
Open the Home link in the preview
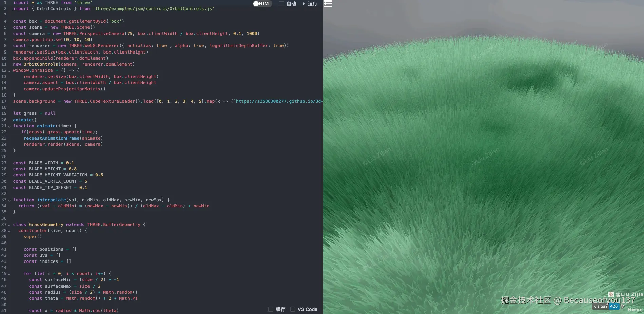tap(635, 310)
